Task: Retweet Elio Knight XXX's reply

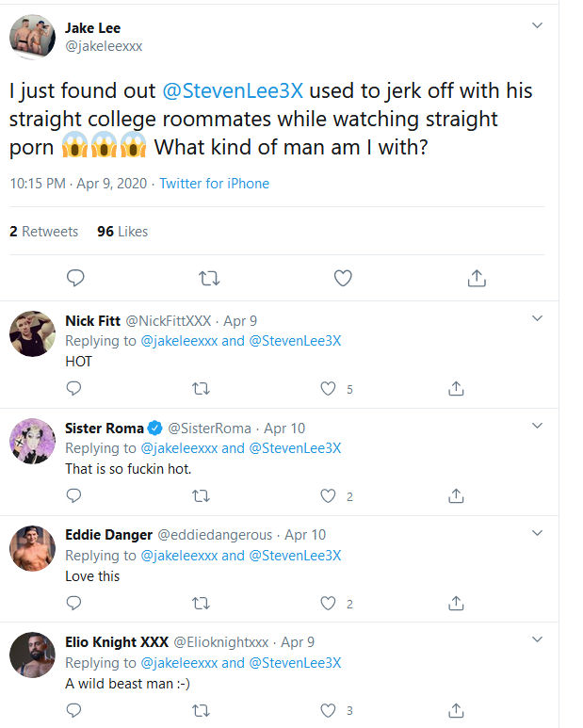Action: [201, 710]
